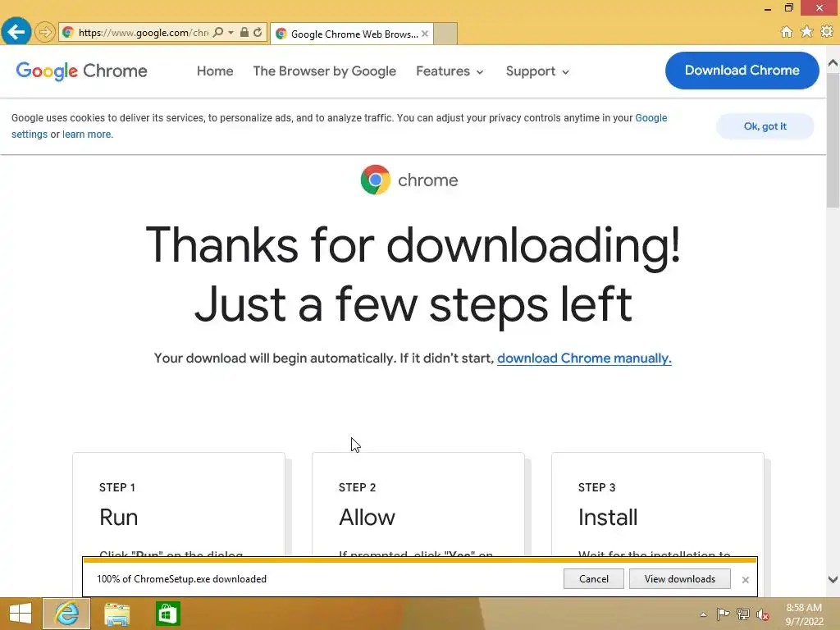The image size is (840, 630).
Task: Click the Refresh page icon
Action: 258,32
